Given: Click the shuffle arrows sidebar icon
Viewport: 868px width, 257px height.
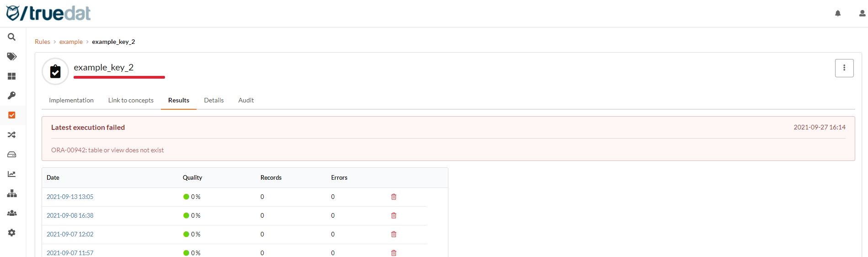Looking at the screenshot, I should [12, 135].
